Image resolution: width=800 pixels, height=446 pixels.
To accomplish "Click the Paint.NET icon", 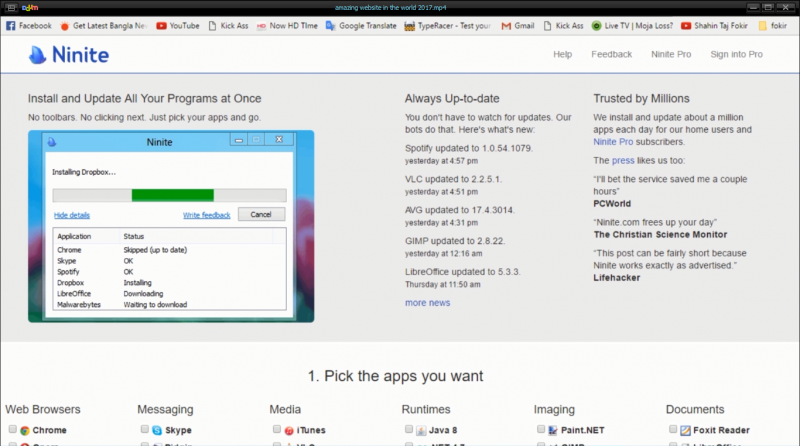I will pyautogui.click(x=553, y=431).
